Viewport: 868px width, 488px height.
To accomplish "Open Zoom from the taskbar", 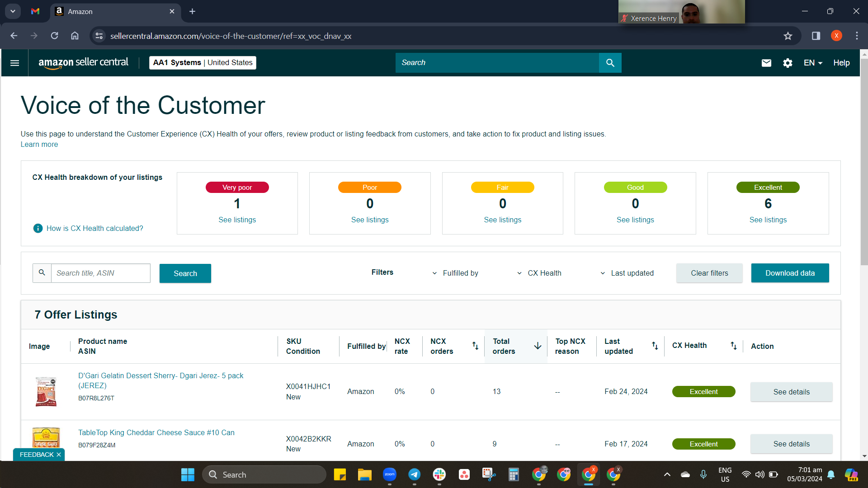I will (390, 475).
